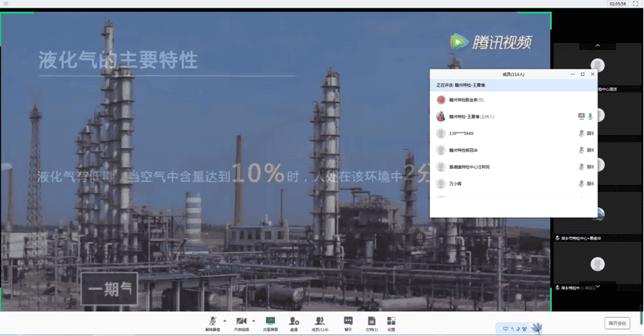Toggle full screen icon at top right

(636, 3)
